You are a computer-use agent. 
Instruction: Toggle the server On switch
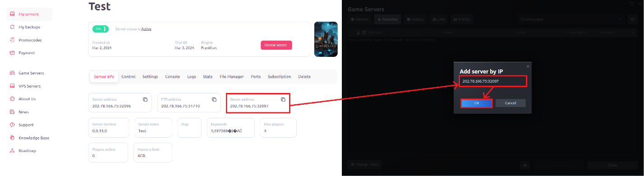(x=101, y=29)
